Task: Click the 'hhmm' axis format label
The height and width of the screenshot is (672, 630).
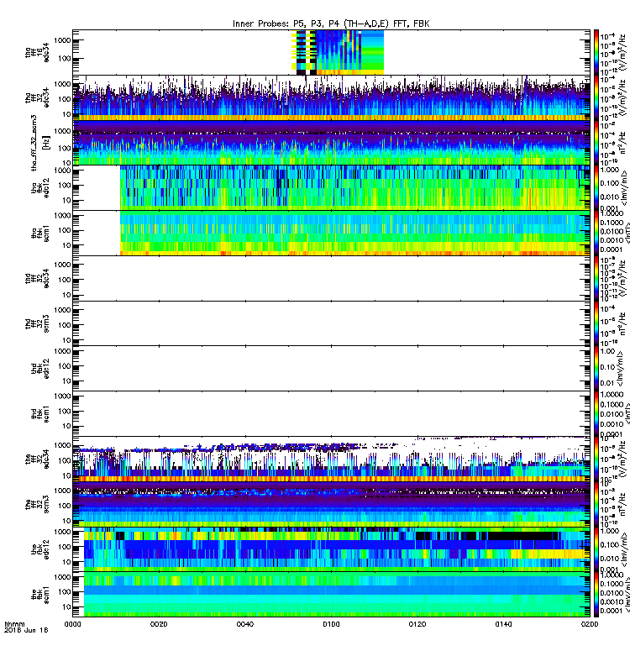Action: tap(14, 624)
